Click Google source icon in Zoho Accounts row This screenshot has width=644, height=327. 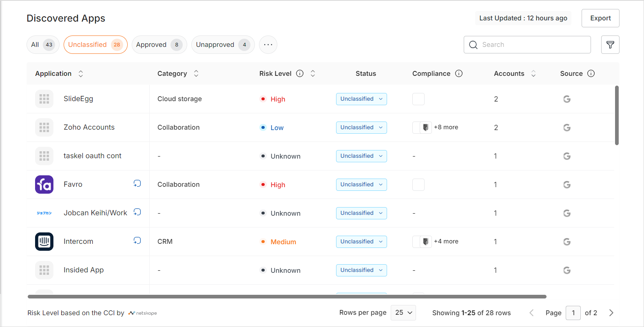point(567,128)
